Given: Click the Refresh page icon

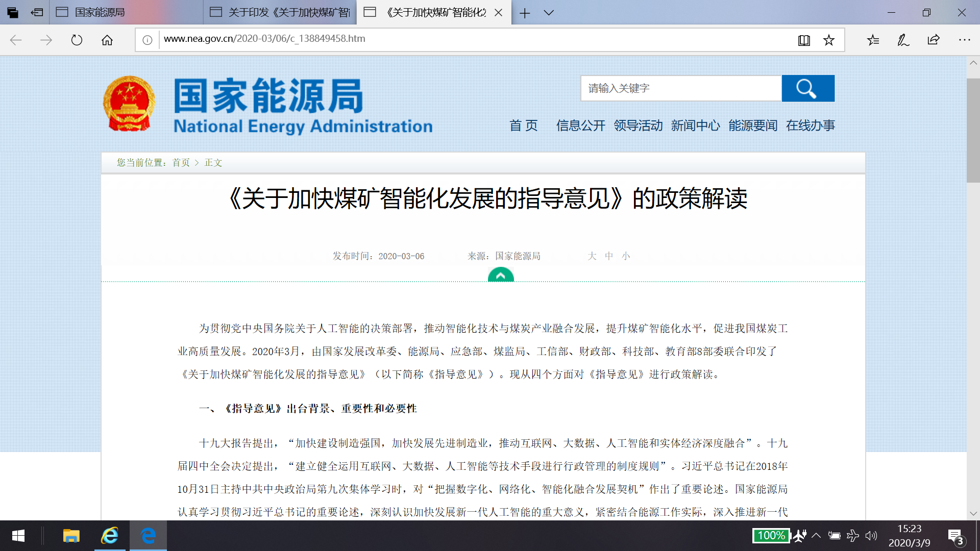Looking at the screenshot, I should point(77,40).
